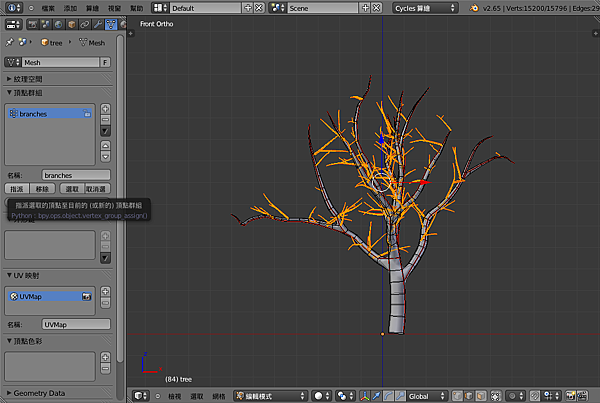Image resolution: width=600 pixels, height=403 pixels.
Task: Add a new scene
Action: 365,8
